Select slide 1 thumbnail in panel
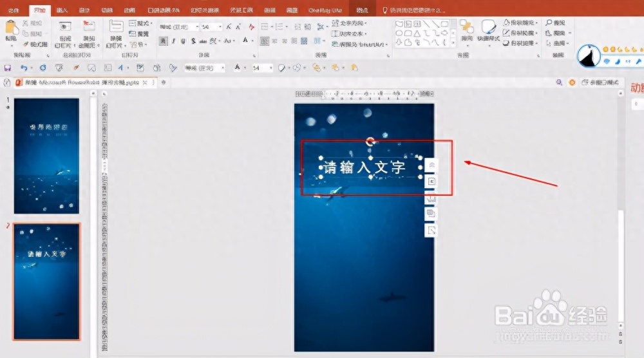The height and width of the screenshot is (358, 644). coord(46,156)
